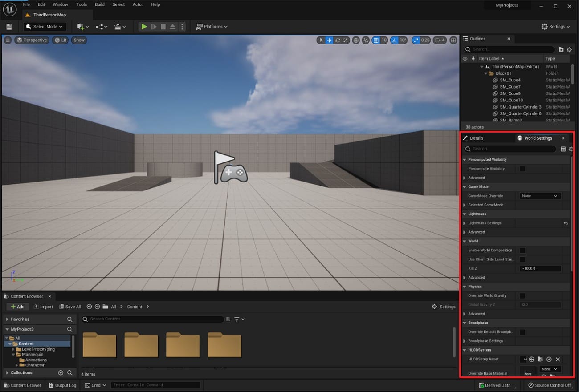579x392 pixels.
Task: Click the Save current level icon
Action: 9,27
